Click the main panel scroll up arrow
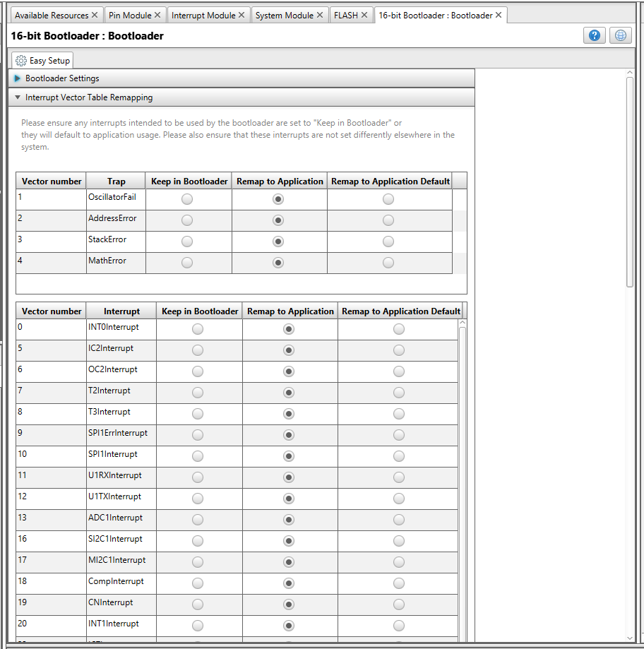 pyautogui.click(x=630, y=73)
